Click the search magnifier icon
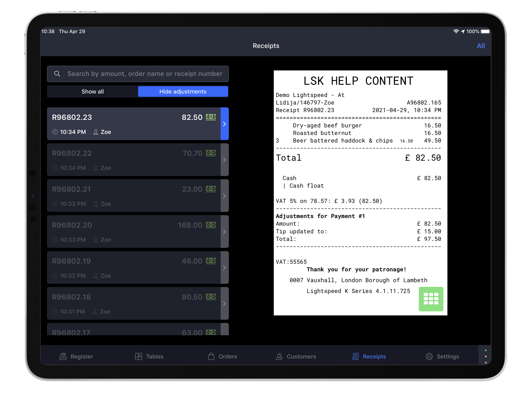532x393 pixels. coord(57,74)
